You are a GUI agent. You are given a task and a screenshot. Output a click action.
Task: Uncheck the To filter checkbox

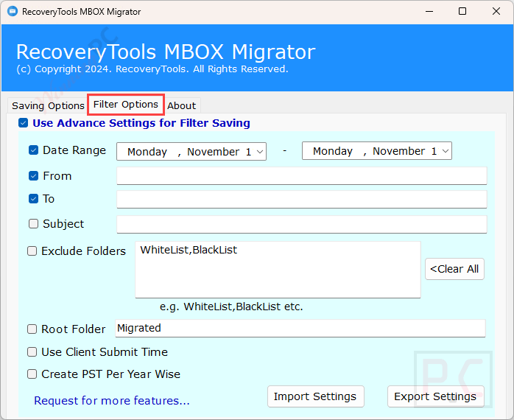(x=33, y=199)
